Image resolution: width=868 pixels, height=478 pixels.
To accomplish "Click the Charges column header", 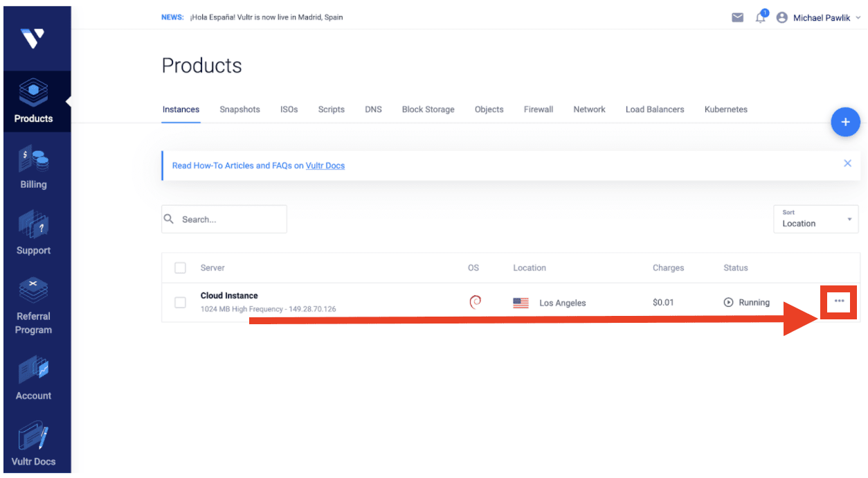I will pyautogui.click(x=668, y=268).
